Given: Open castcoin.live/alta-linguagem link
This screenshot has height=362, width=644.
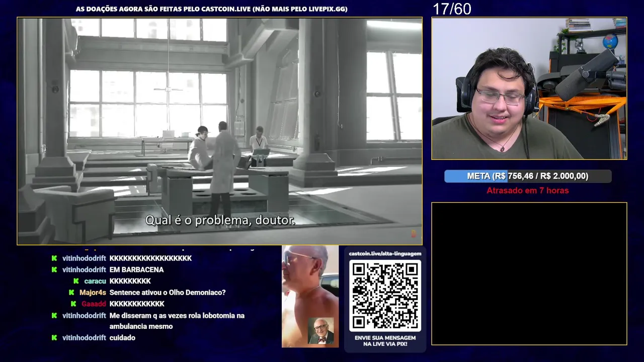Looking at the screenshot, I should click(385, 253).
